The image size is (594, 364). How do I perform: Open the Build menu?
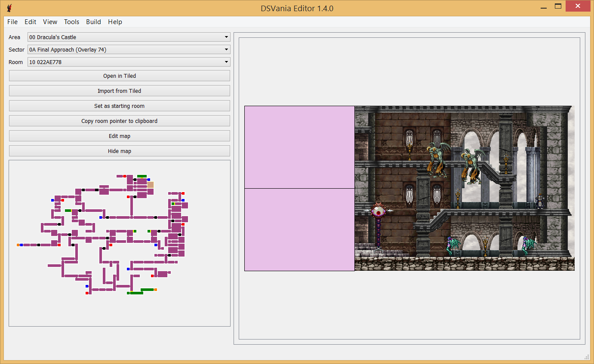pos(93,22)
